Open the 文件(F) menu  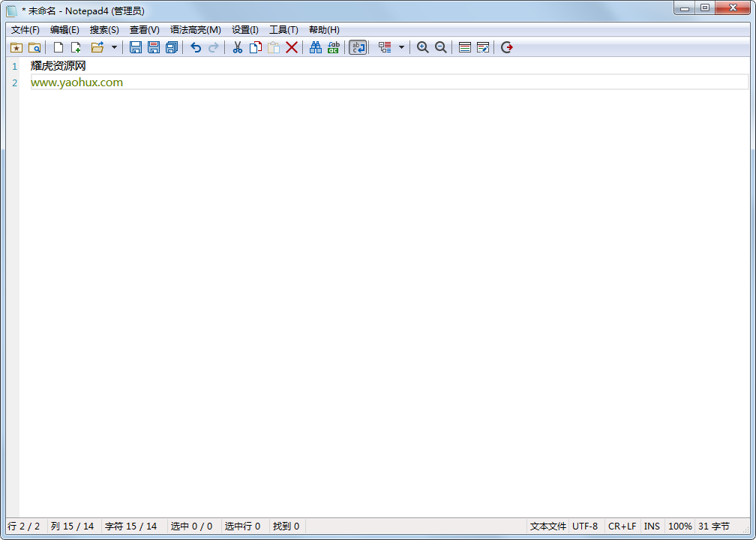[25, 30]
